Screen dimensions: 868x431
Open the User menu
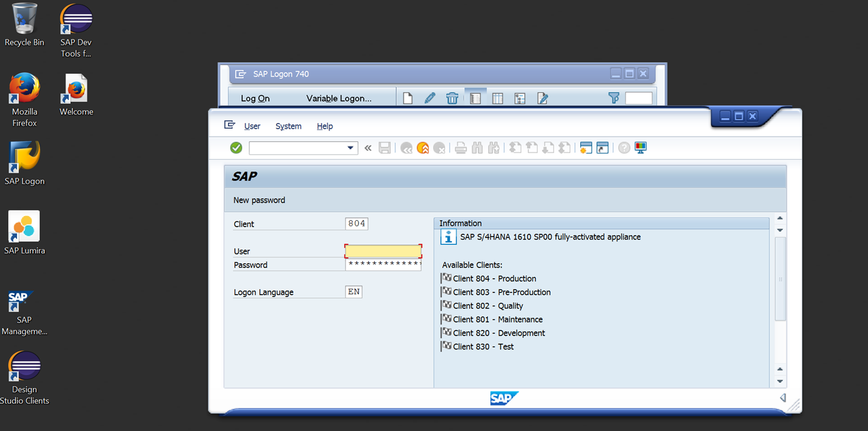(252, 126)
